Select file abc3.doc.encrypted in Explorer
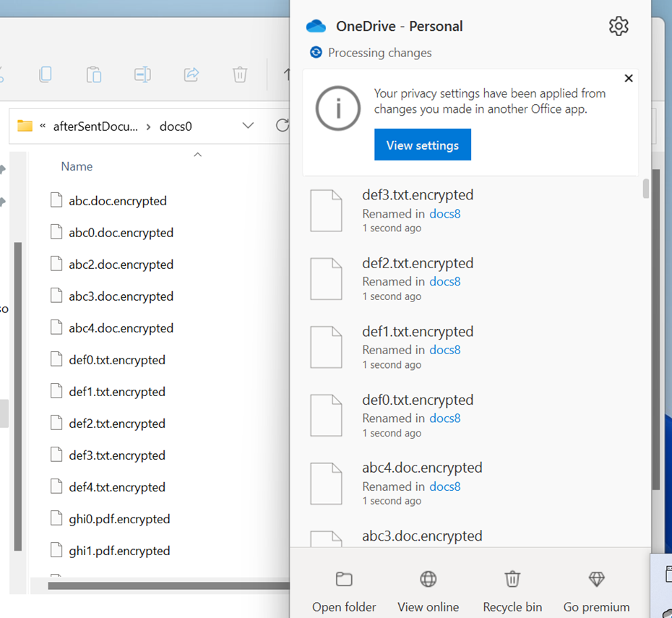 pyautogui.click(x=121, y=296)
